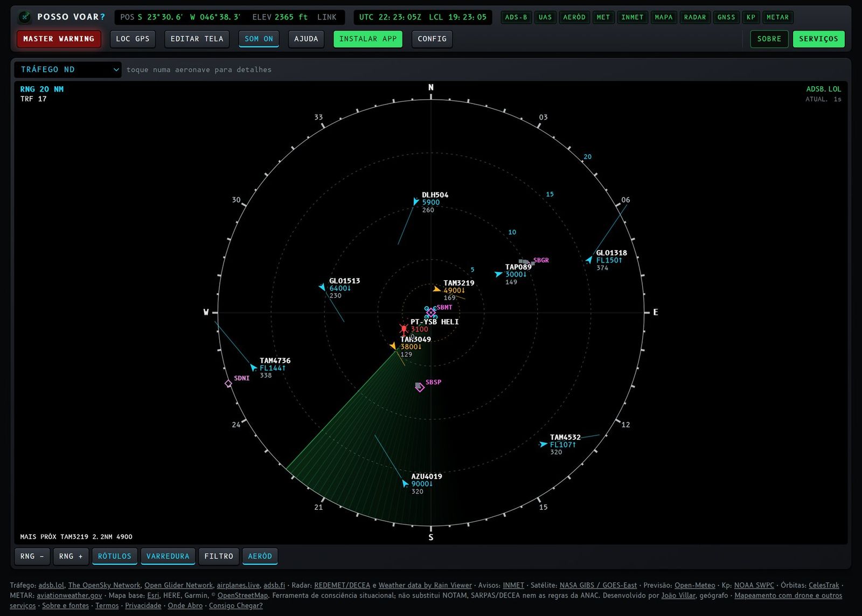862x616 pixels.
Task: Click the SBSP airport diamond marker
Action: coord(420,387)
